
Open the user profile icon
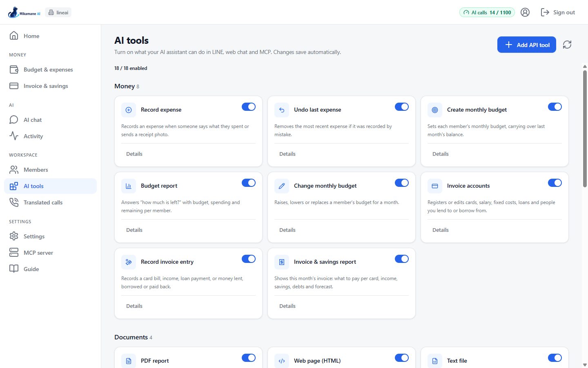click(x=525, y=12)
